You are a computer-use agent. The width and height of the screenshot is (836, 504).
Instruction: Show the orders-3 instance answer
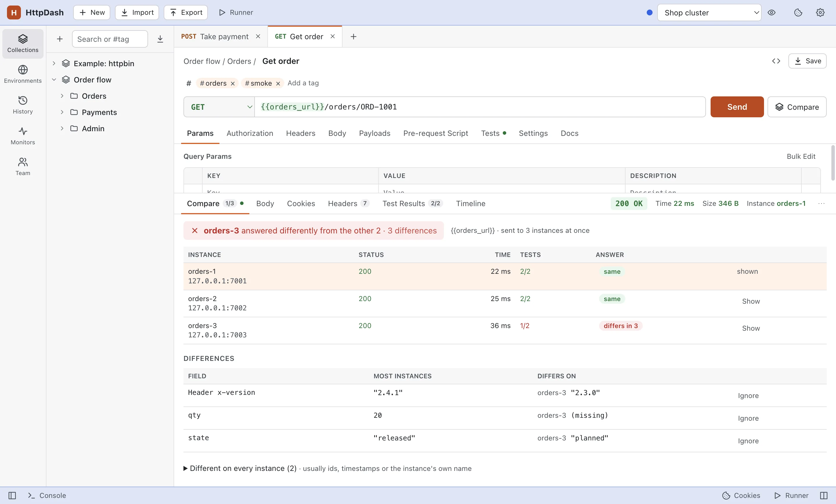pyautogui.click(x=751, y=328)
